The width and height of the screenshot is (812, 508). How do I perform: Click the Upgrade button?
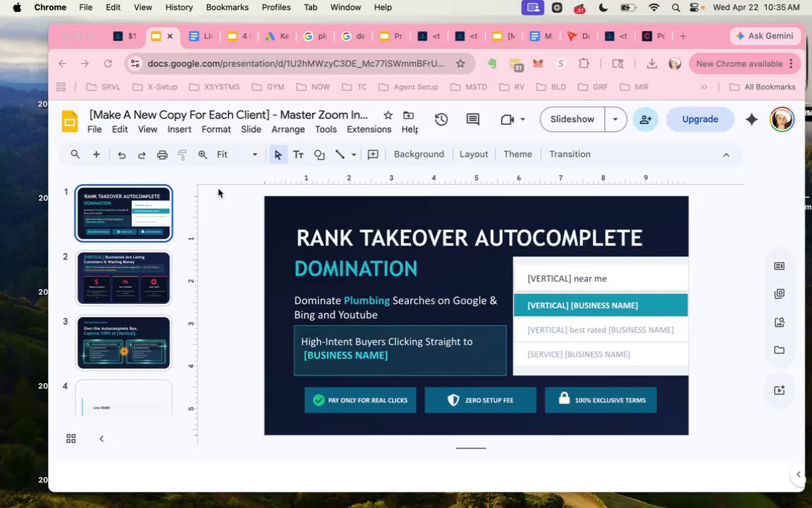[700, 119]
